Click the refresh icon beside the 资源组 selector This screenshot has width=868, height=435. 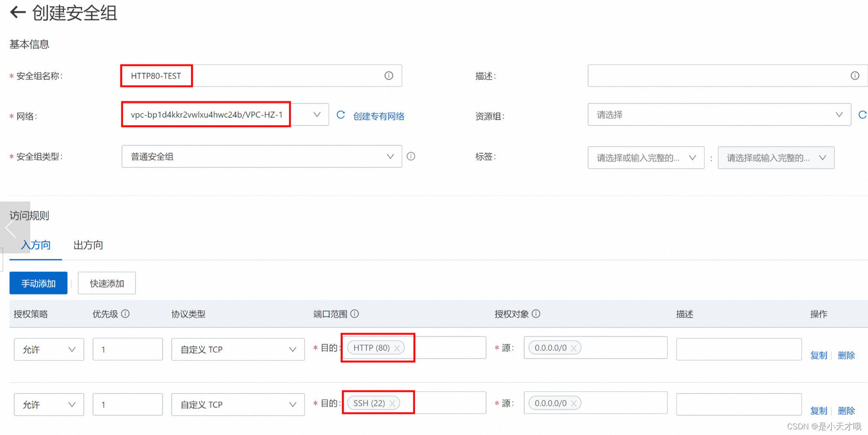click(x=863, y=115)
